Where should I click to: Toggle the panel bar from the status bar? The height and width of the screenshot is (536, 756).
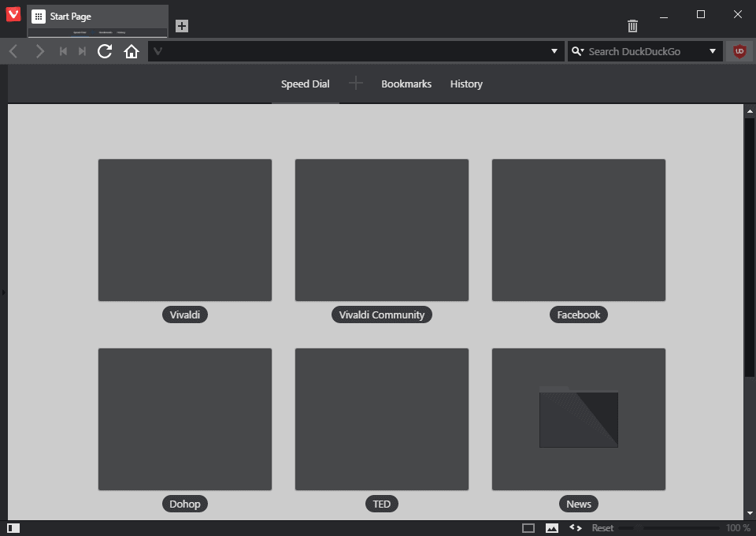(x=13, y=527)
